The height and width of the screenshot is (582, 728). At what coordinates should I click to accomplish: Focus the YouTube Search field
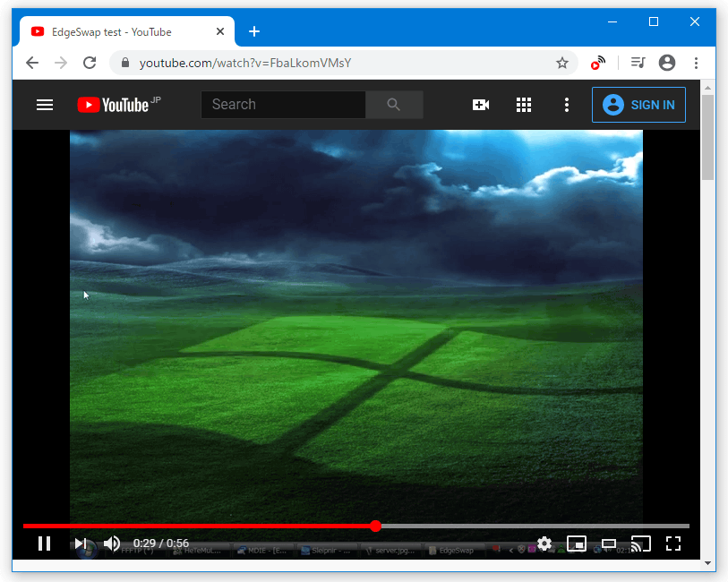coord(283,105)
